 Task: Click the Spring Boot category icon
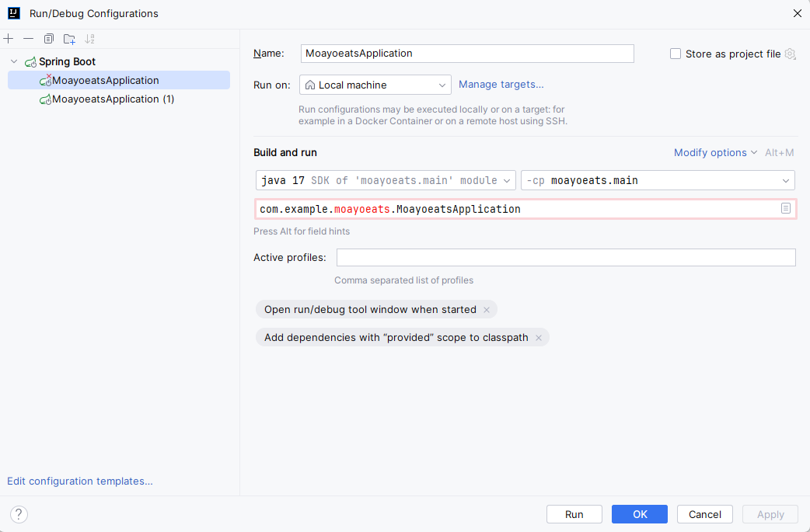pyautogui.click(x=30, y=62)
